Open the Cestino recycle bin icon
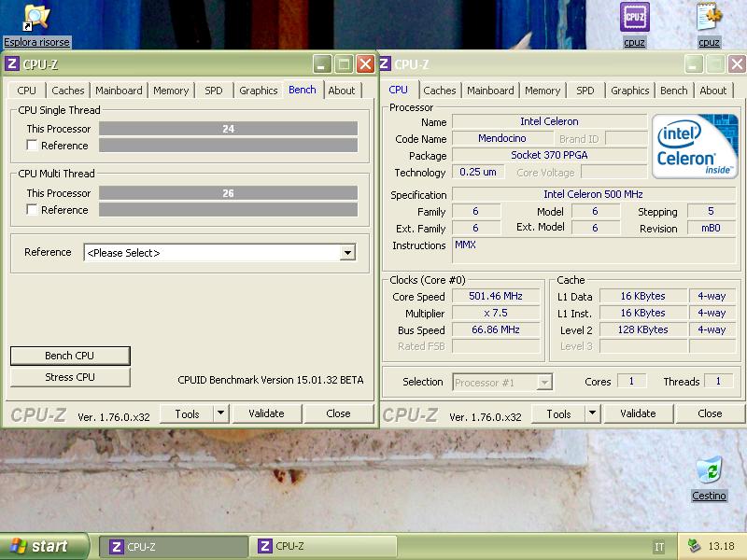This screenshot has width=747, height=560. click(710, 469)
